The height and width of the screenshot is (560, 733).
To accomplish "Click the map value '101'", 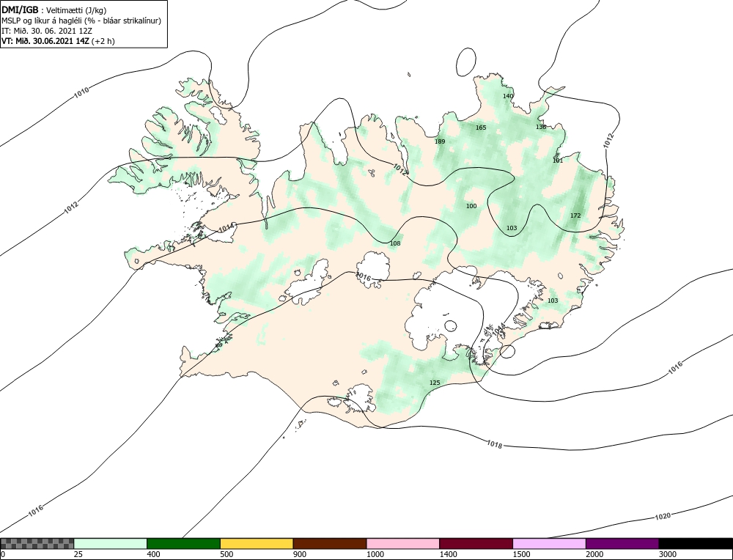I will 558,161.
